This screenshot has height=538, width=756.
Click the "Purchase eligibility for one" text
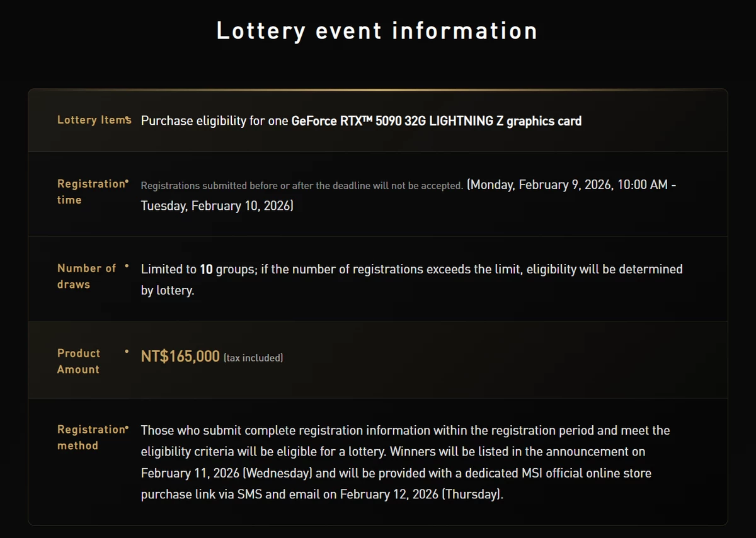point(214,121)
